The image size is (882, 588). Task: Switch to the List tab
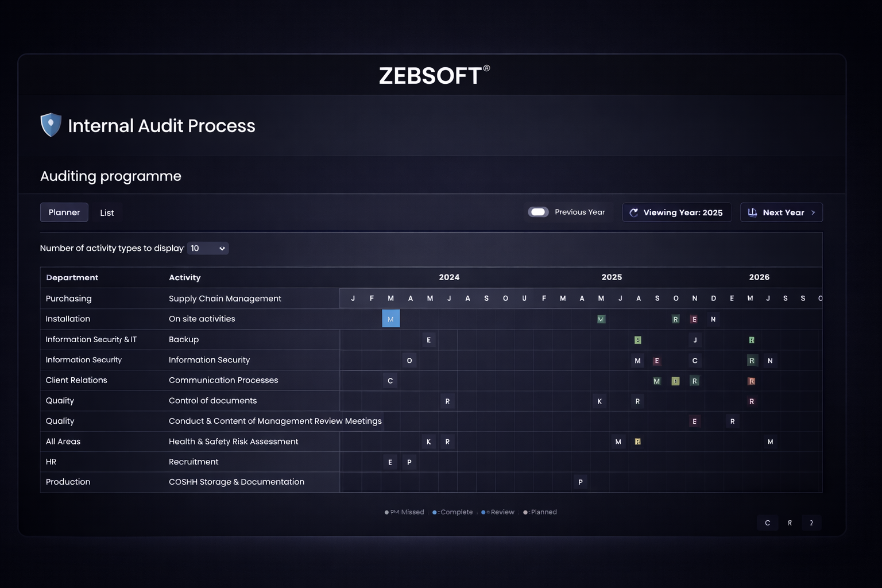coord(107,213)
